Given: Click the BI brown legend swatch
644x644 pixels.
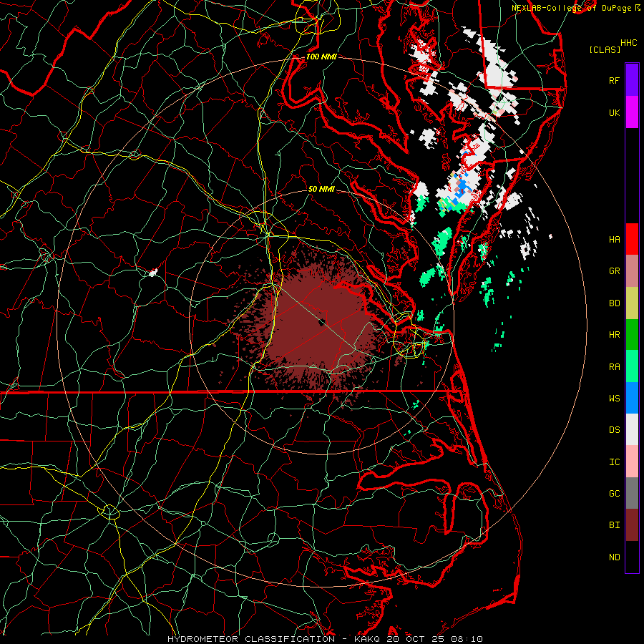Looking at the screenshot, I should coord(632,525).
